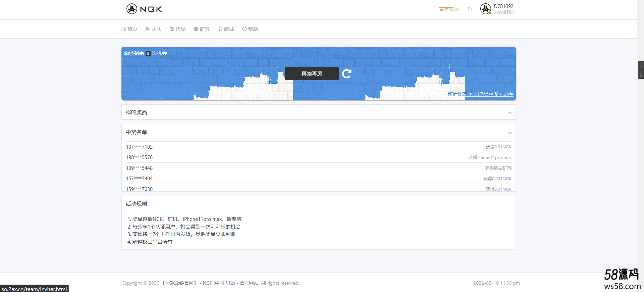Open the 市场 navigation item

tap(178, 29)
